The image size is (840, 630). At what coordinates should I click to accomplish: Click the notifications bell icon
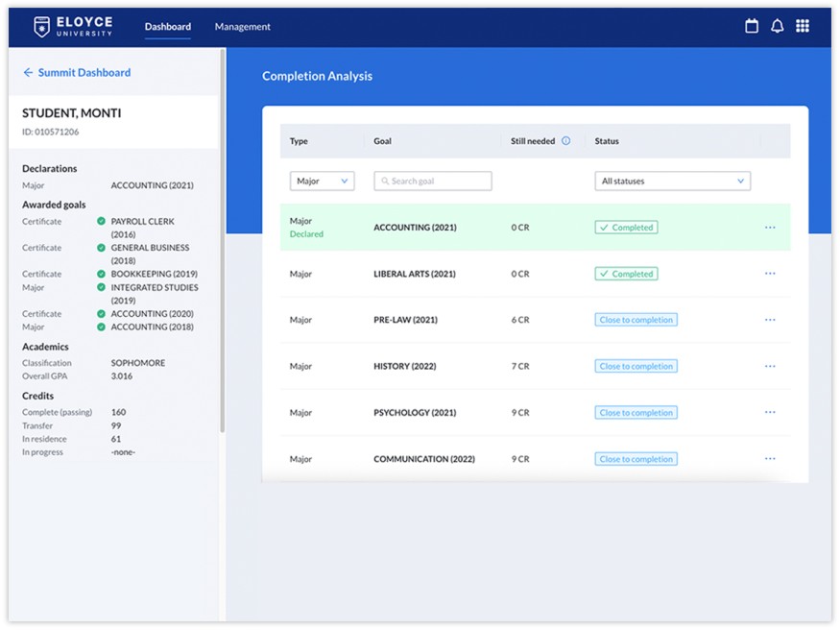pos(778,27)
